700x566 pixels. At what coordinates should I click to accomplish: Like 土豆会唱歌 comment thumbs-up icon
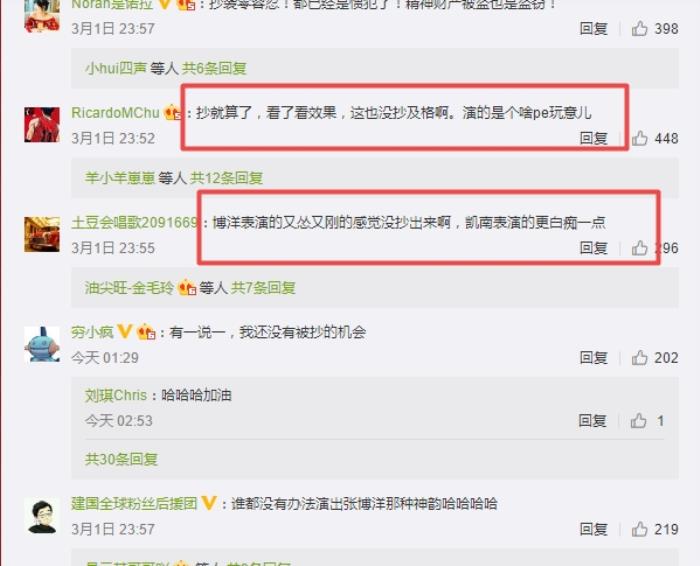point(639,248)
